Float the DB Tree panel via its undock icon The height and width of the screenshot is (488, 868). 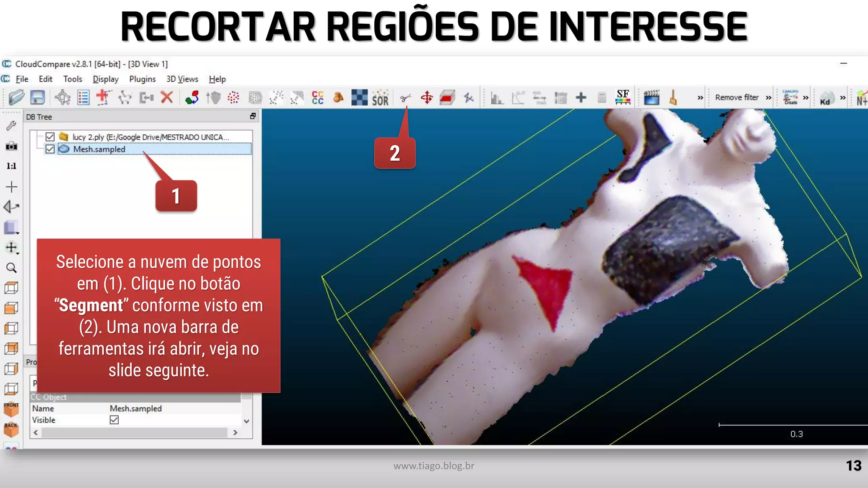[x=253, y=116]
